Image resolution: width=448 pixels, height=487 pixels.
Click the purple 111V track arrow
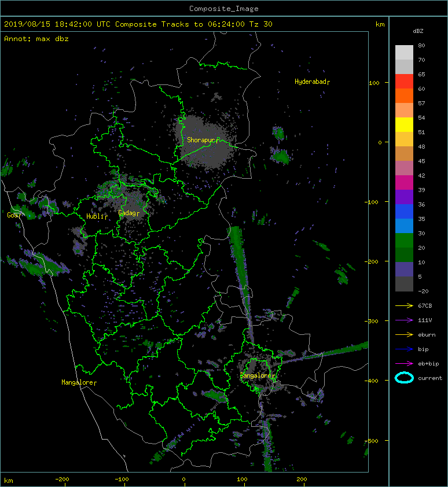404,320
